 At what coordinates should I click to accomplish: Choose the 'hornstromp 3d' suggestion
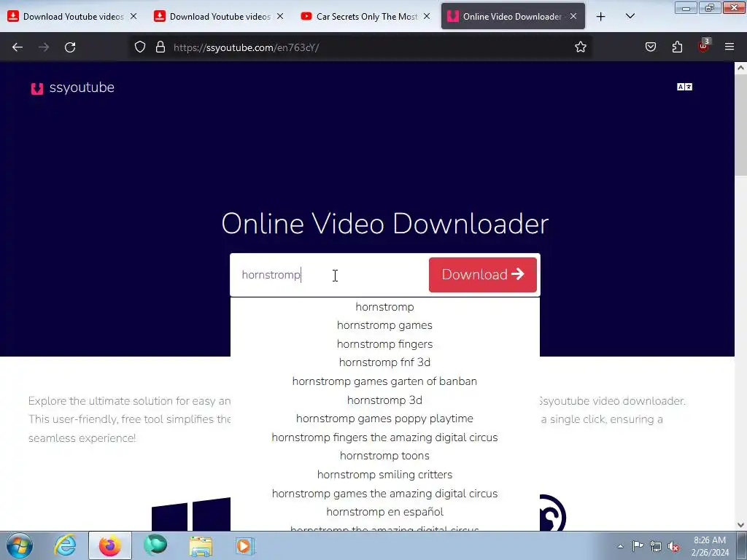coord(385,400)
